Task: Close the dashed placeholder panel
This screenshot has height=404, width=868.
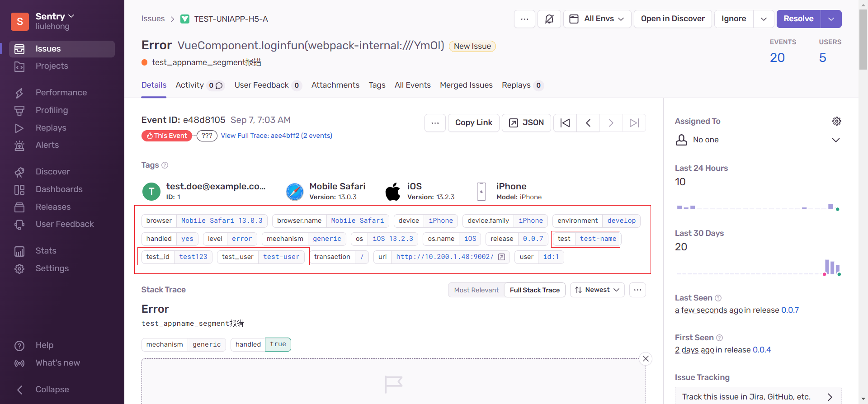Action: (646, 359)
